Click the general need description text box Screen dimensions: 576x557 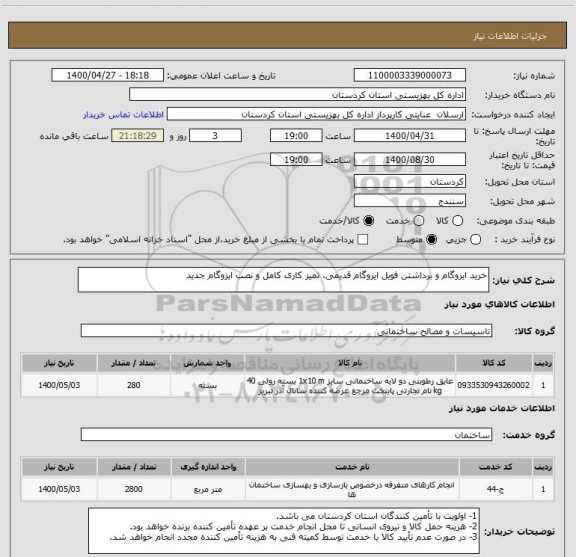click(283, 280)
